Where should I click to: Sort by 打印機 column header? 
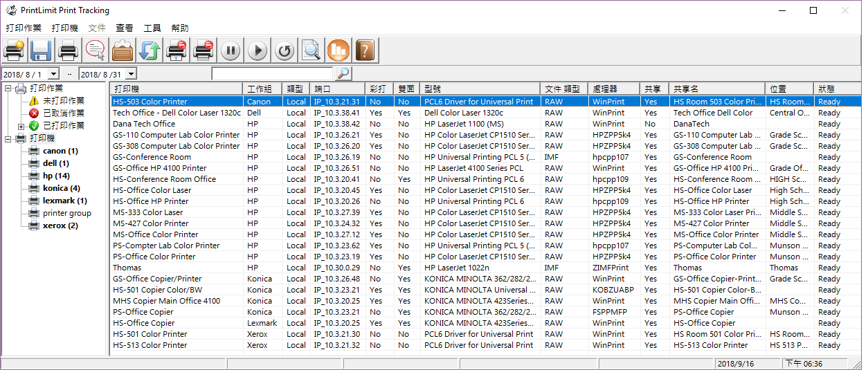177,89
